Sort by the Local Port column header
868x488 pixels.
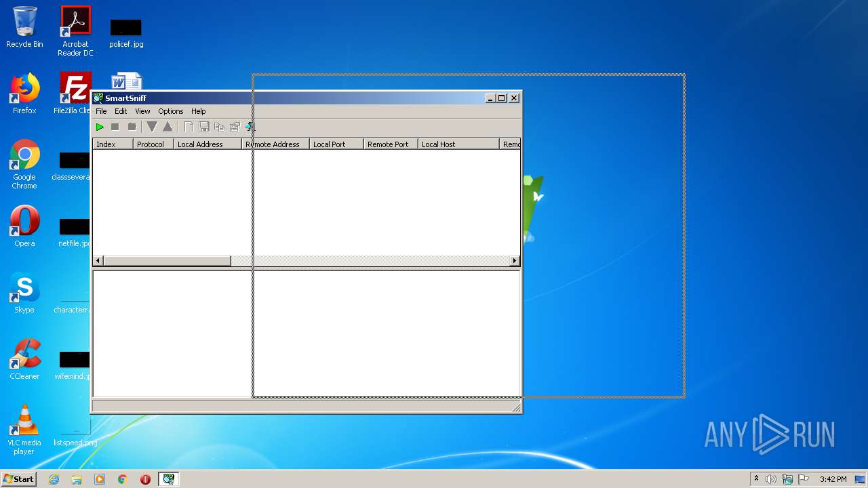click(336, 144)
